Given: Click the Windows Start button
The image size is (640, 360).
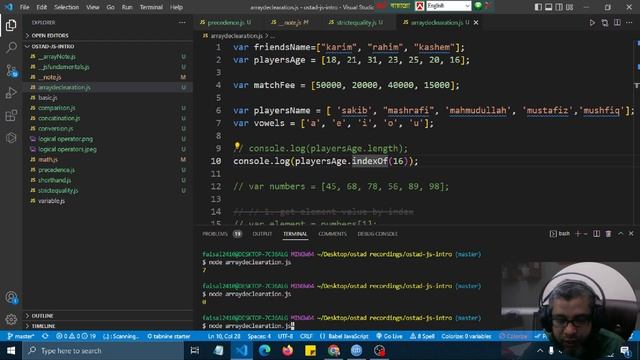Looking at the screenshot, I should tap(11, 351).
